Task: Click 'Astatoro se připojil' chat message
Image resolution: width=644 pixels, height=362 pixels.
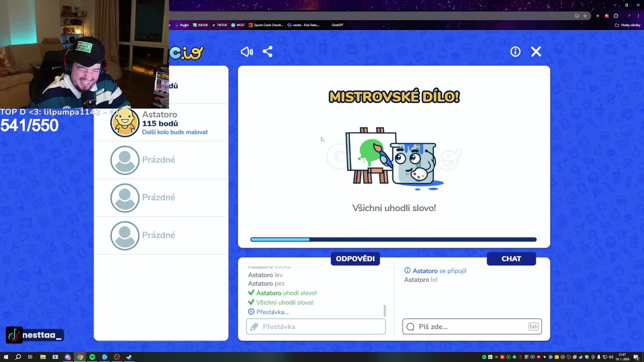Action: point(435,271)
